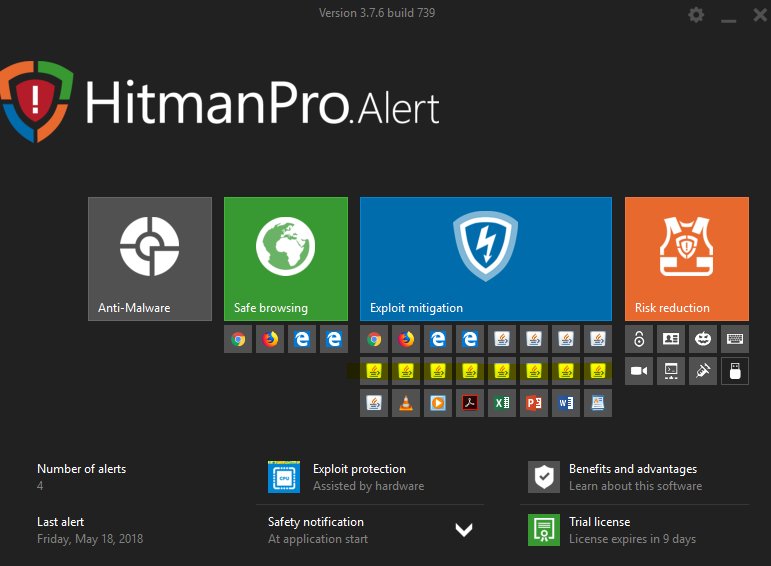Open the Anti-Malware tile
Viewport: 771px width, 566px height.
tap(150, 259)
